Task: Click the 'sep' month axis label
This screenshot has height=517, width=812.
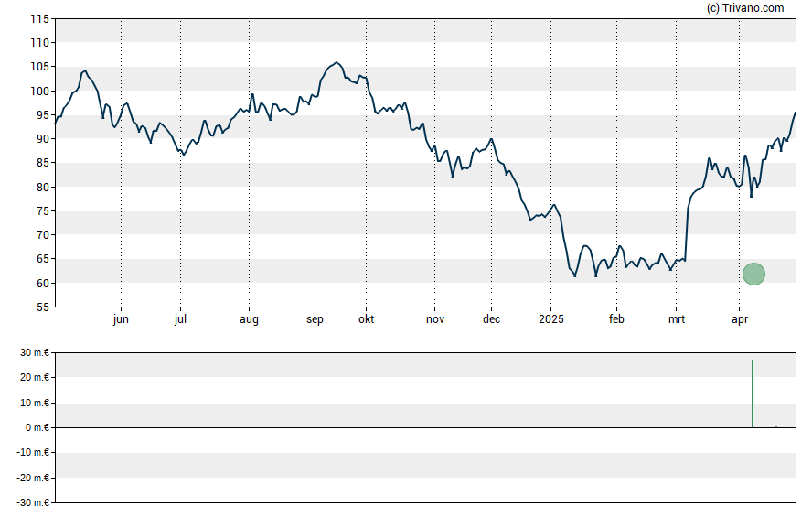Action: 315,319
